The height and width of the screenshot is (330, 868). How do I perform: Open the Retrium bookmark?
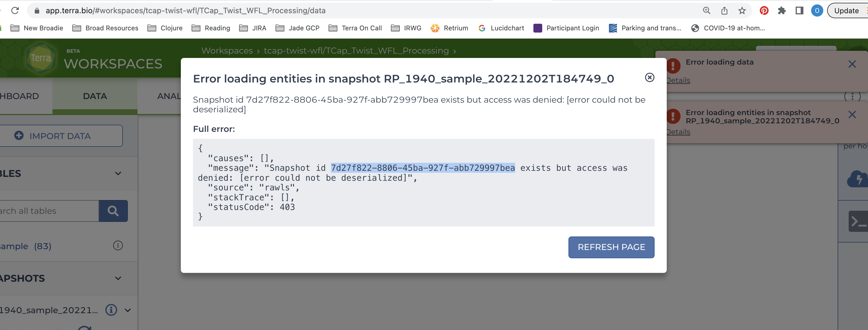coord(449,28)
